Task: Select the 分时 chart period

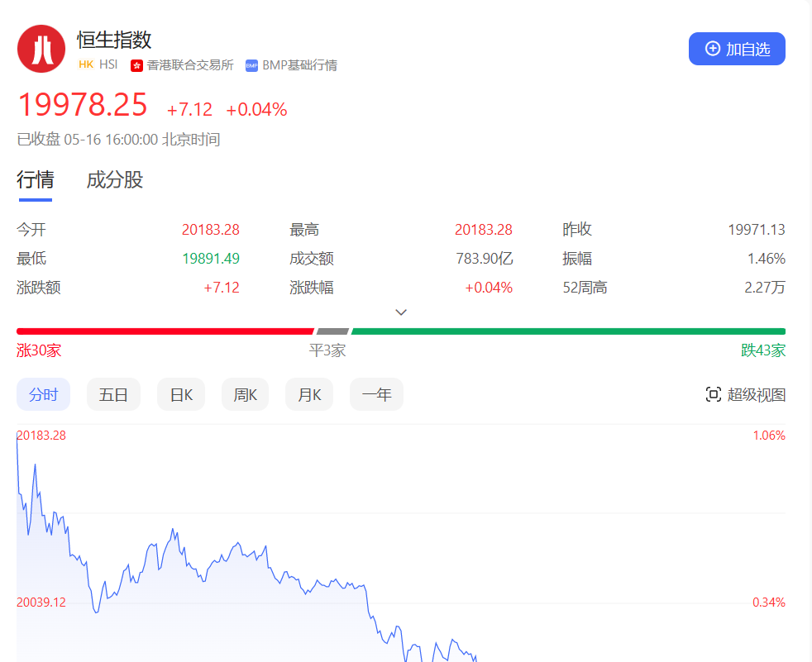Action: [44, 394]
